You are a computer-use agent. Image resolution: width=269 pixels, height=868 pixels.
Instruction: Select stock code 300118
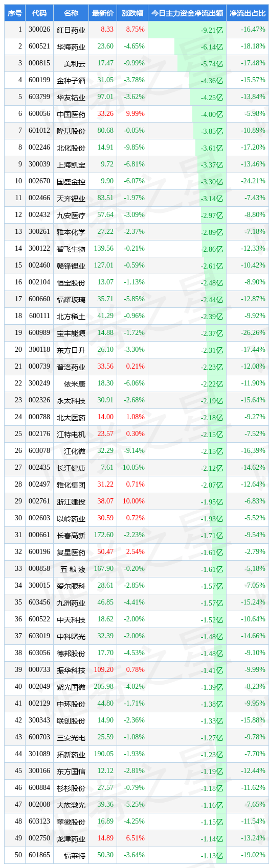coord(39,350)
